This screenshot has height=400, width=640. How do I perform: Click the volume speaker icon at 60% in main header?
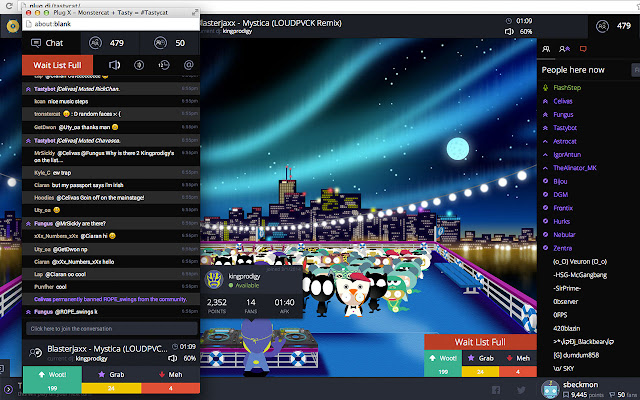[509, 31]
